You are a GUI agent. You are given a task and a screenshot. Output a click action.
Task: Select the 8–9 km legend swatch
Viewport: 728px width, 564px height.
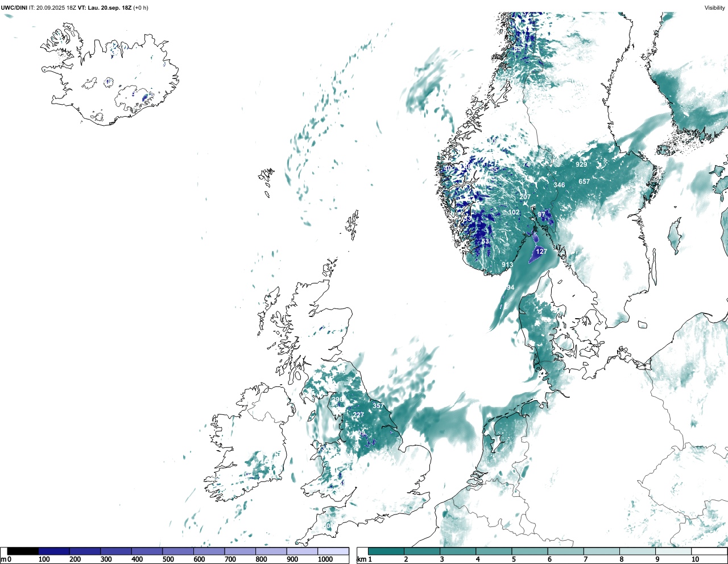pos(638,551)
